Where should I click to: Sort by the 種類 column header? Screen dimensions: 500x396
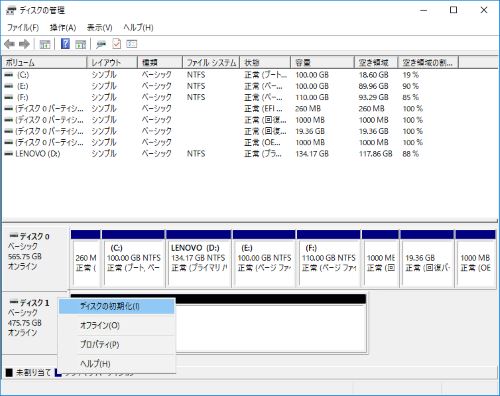[160, 62]
